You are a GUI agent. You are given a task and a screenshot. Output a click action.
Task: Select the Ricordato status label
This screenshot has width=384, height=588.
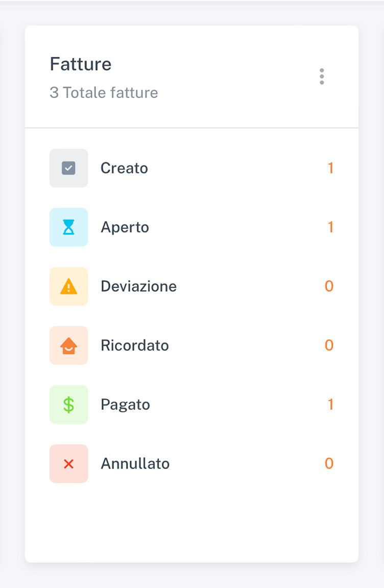coord(135,345)
